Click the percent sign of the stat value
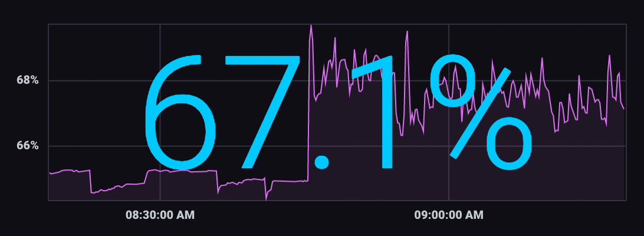Image resolution: width=644 pixels, height=236 pixels. 481,112
